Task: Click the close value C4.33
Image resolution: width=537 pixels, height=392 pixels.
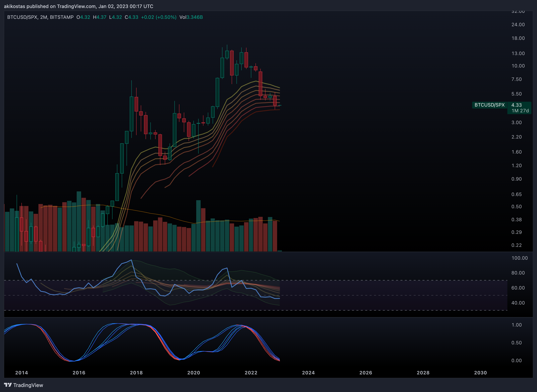Action: tap(132, 17)
